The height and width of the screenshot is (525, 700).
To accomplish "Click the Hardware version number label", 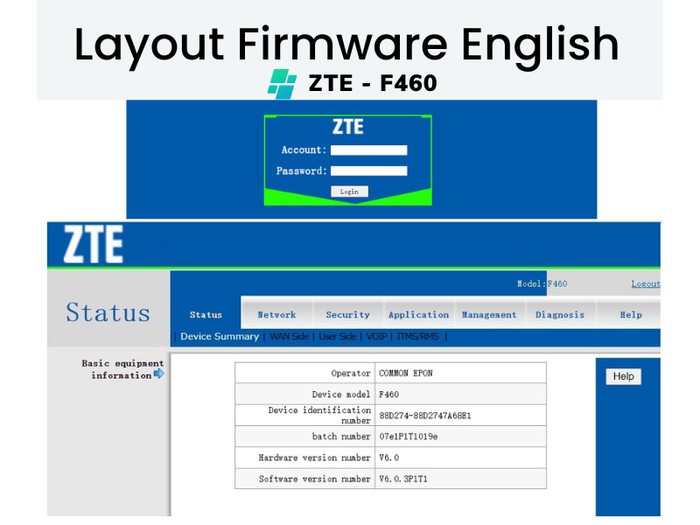I will coord(314,458).
